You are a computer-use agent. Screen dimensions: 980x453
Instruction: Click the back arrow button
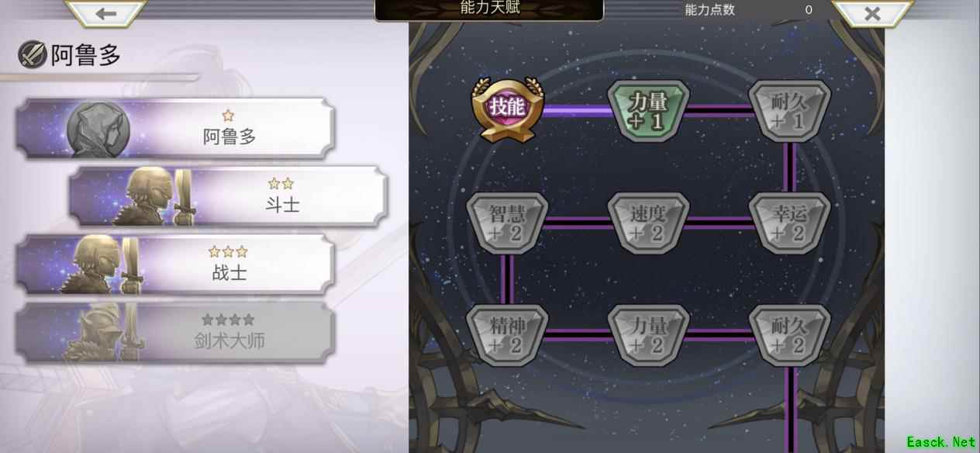(x=106, y=13)
